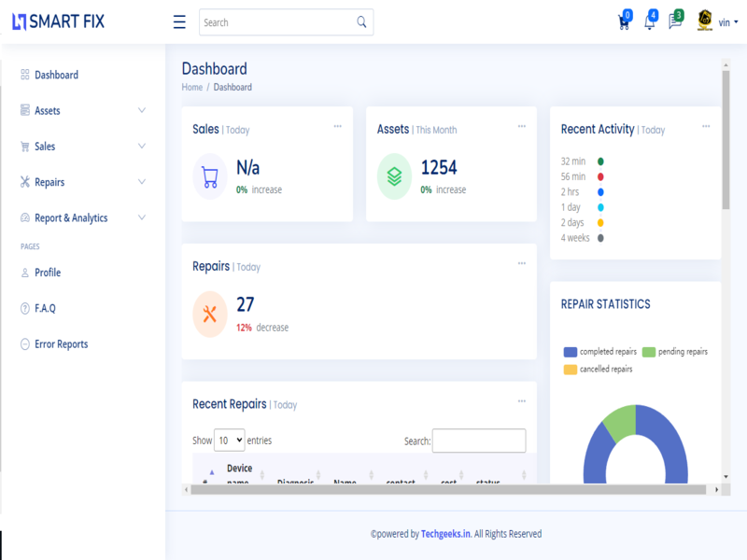
Task: Open the shopping cart icon in header
Action: pyautogui.click(x=624, y=22)
